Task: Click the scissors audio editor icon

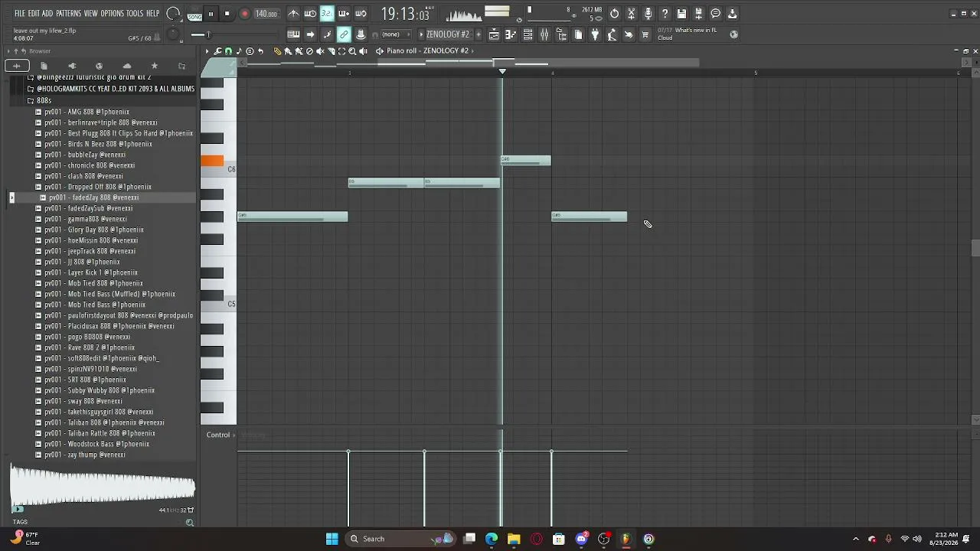Action: pyautogui.click(x=631, y=14)
